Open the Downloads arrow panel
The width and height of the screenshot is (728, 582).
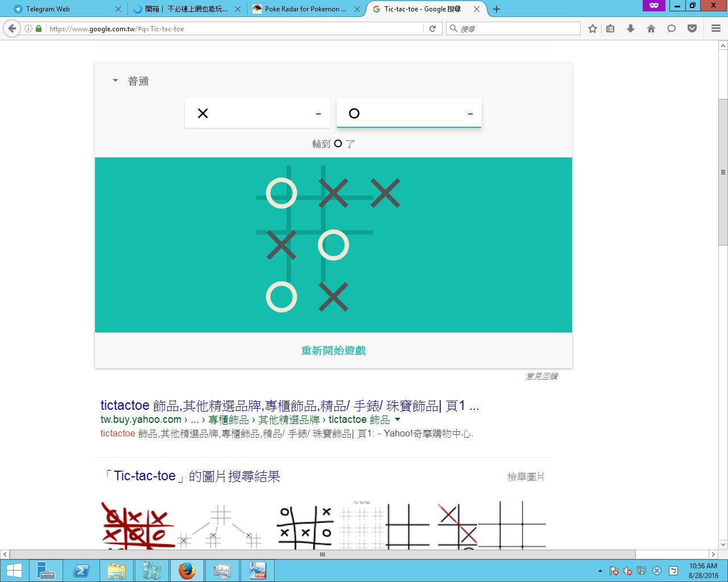click(x=631, y=28)
